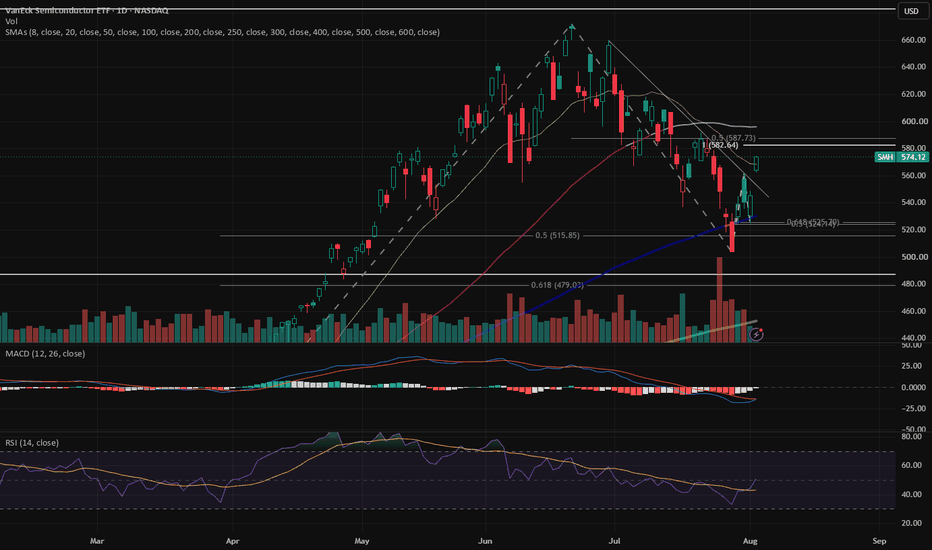Viewport: 932px width, 550px height.
Task: Click the May label on time axis
Action: click(361, 541)
